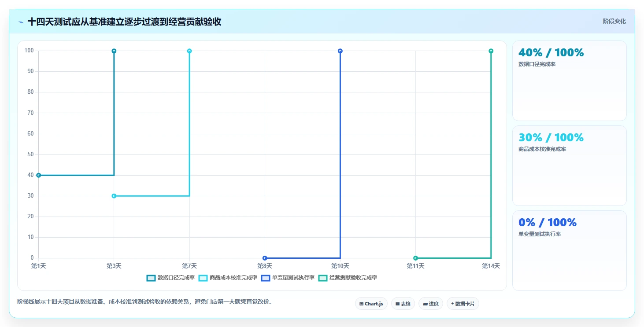Click the 第8天 x-axis label
Image resolution: width=644 pixels, height=327 pixels.
click(x=265, y=266)
